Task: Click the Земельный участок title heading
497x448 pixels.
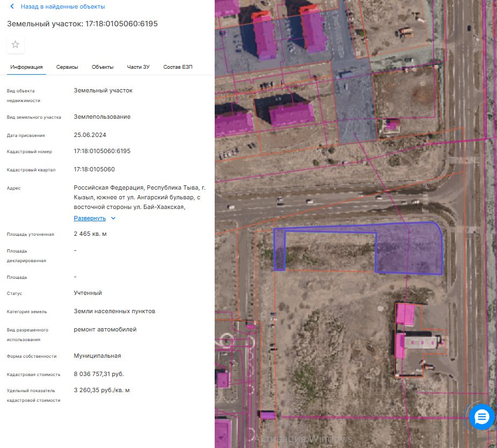Action: click(82, 24)
